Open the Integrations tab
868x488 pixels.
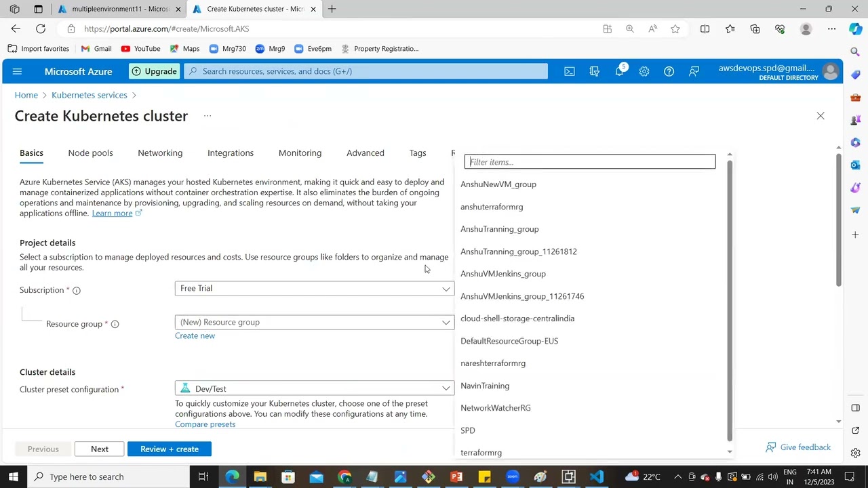pos(231,153)
